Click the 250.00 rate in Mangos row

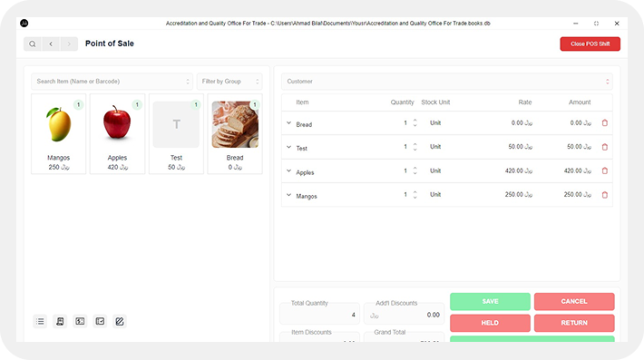pos(519,195)
